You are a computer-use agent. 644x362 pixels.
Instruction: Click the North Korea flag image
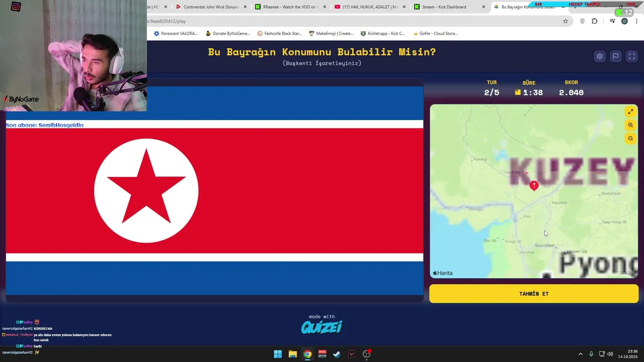tap(214, 191)
